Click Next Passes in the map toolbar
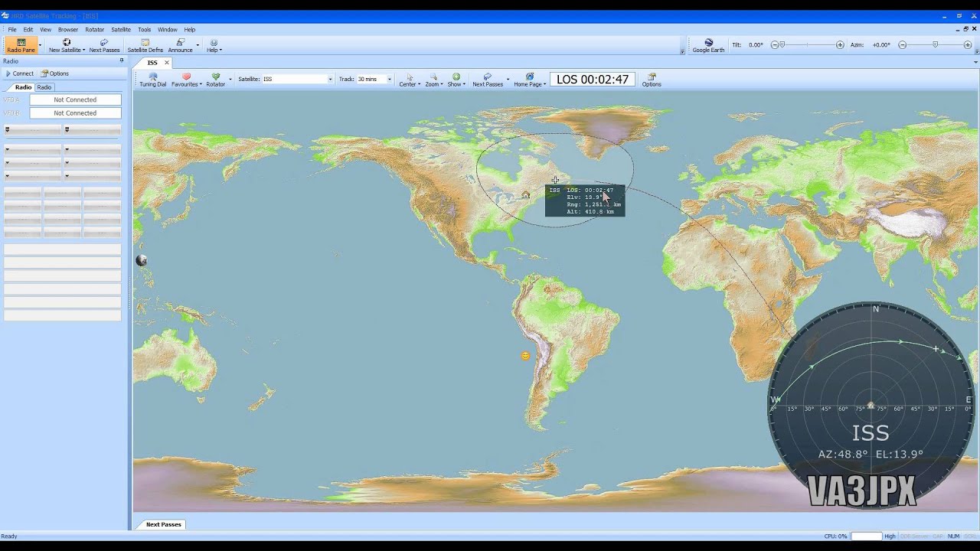 pyautogui.click(x=487, y=80)
